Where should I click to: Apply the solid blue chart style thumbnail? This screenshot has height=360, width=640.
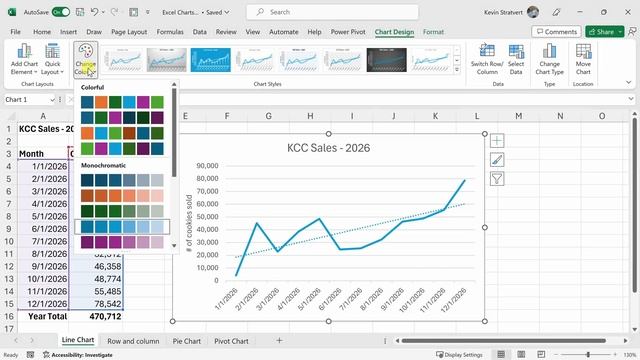pos(211,60)
